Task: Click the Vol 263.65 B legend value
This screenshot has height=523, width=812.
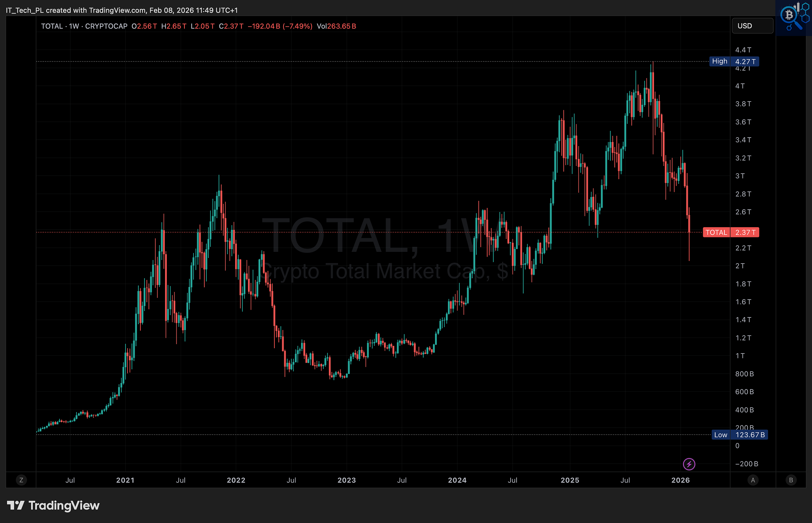Action: (x=336, y=26)
